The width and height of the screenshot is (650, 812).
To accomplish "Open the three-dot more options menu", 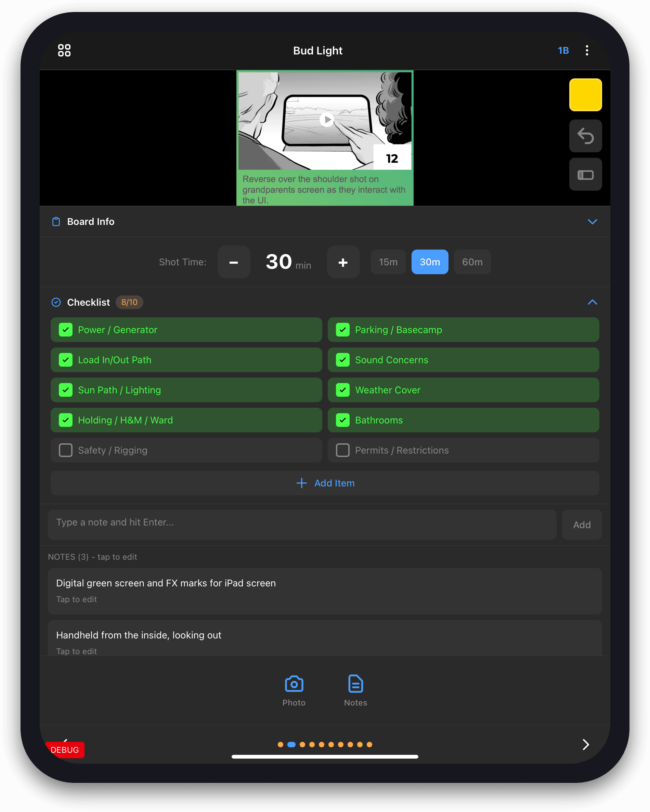I will tap(587, 50).
